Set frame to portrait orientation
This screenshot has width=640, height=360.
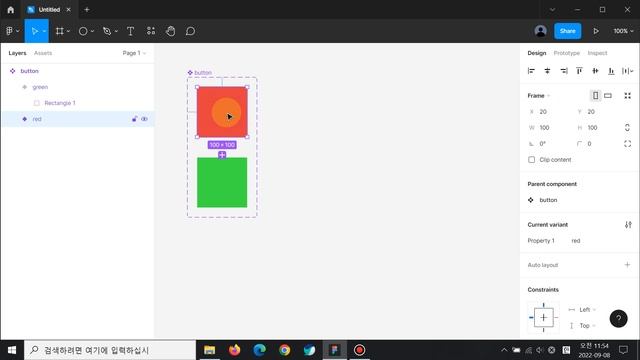click(596, 96)
